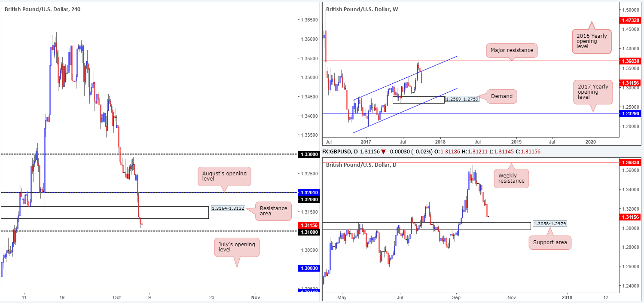Click the '1.2589-1.2759' demand zone label
The height and width of the screenshot is (303, 644).
(462, 99)
